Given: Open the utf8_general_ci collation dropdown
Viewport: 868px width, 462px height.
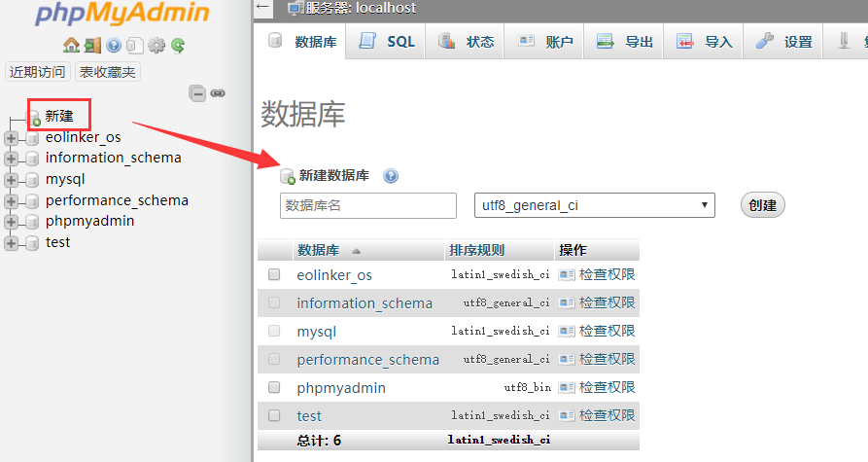Looking at the screenshot, I should point(595,205).
